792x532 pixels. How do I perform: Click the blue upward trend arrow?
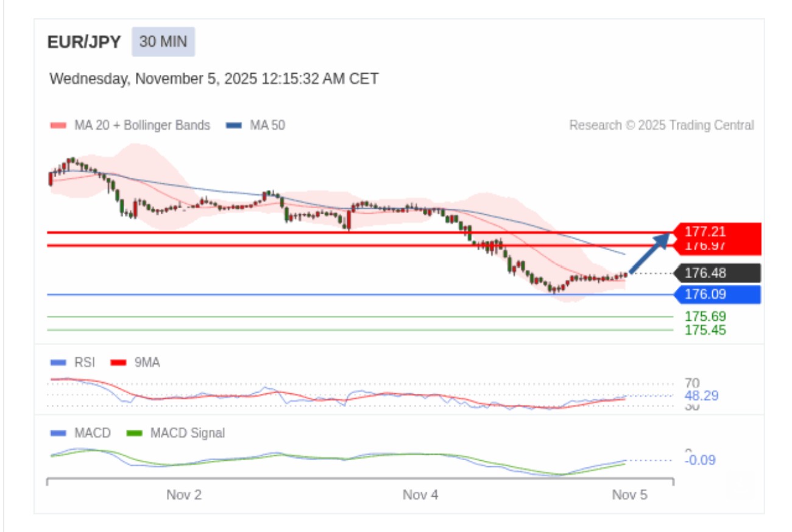649,253
